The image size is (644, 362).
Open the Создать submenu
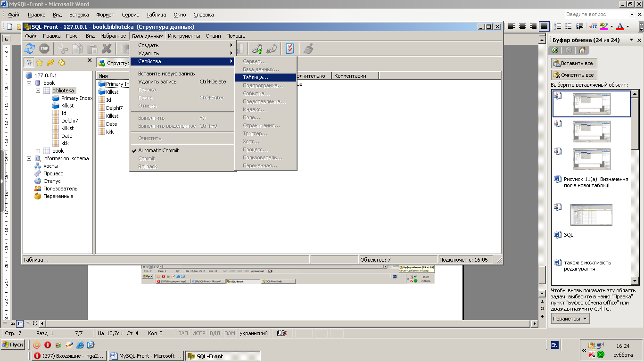point(183,45)
